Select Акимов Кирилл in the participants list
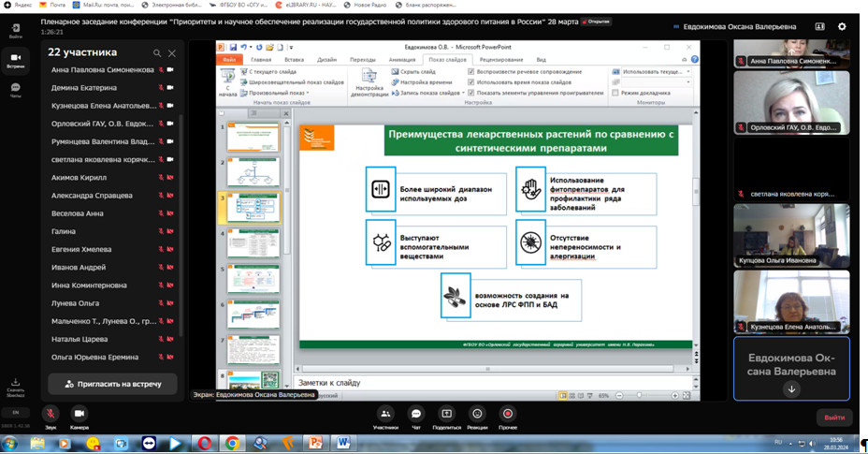Screen dimensions: 868x454 pyautogui.click(x=79, y=177)
